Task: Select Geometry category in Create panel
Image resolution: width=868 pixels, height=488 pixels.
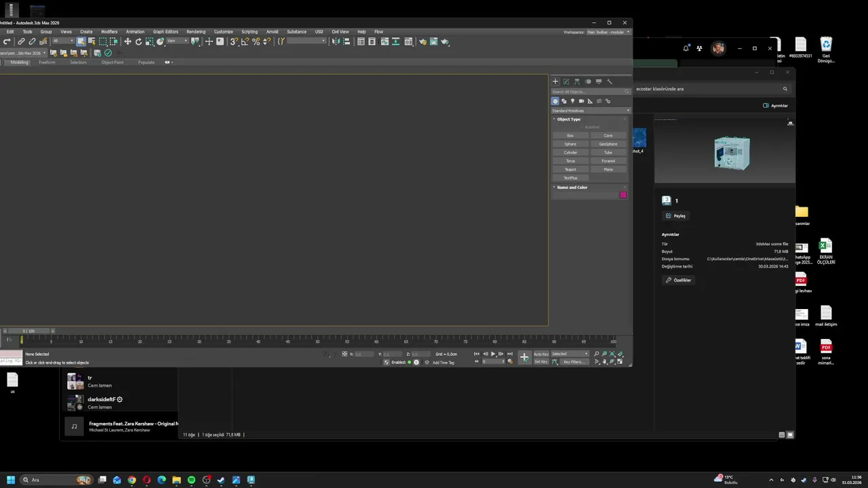Action: (555, 101)
